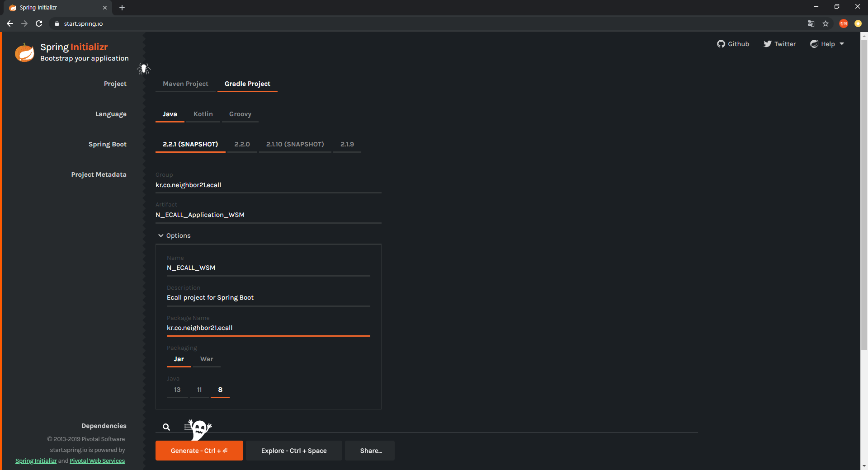Image resolution: width=868 pixels, height=470 pixels.
Task: Edit the Artifact field
Action: (269, 215)
